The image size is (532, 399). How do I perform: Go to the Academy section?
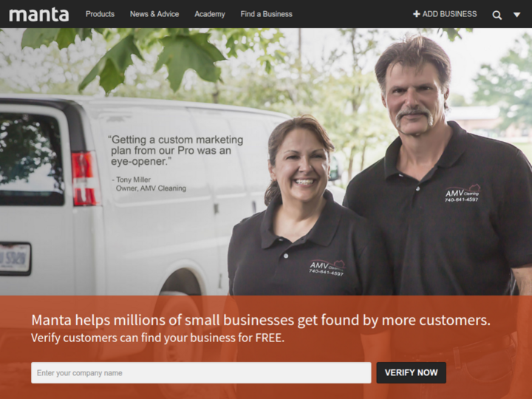tap(210, 14)
